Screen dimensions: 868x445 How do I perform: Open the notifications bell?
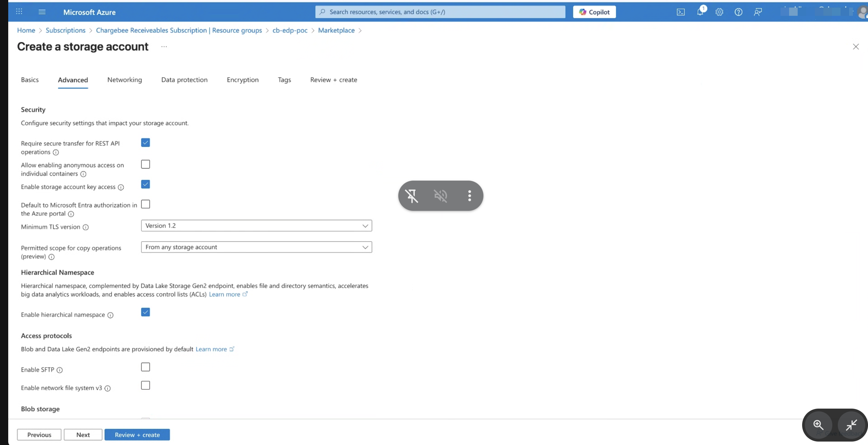700,12
